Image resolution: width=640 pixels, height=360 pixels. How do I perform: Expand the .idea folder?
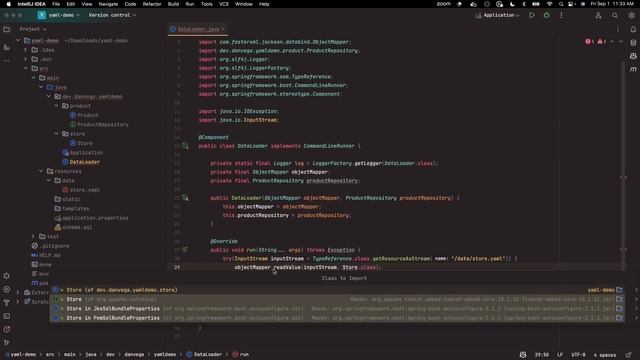point(26,50)
